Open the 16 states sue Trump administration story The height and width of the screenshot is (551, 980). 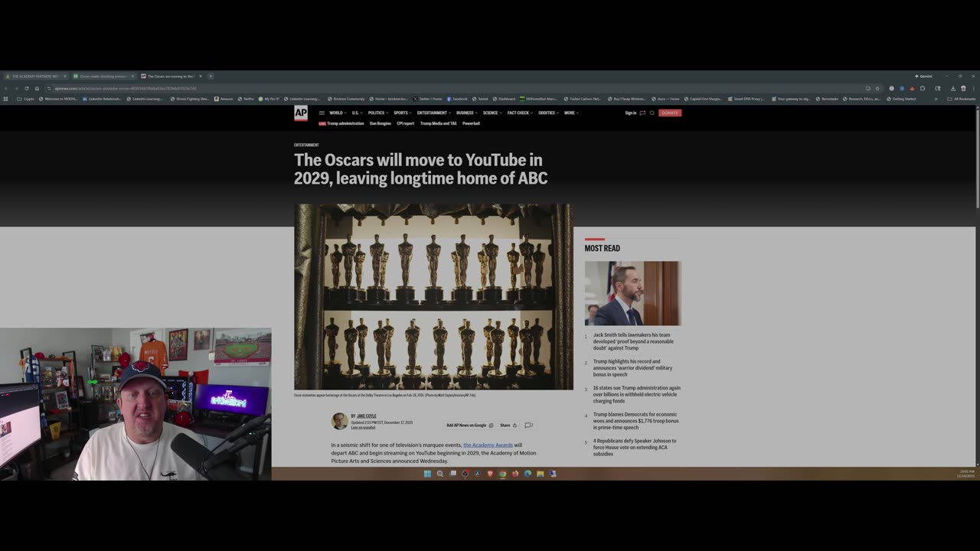[636, 394]
